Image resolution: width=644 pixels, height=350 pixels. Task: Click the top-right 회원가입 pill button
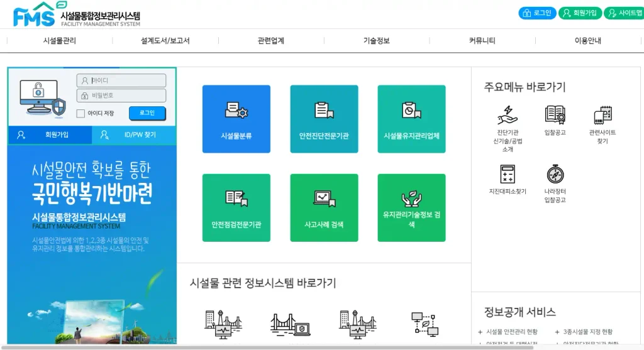[580, 13]
